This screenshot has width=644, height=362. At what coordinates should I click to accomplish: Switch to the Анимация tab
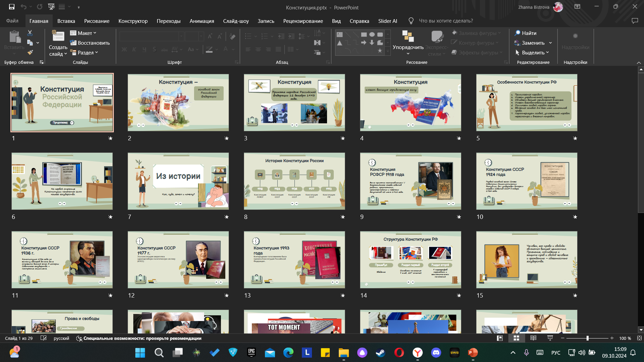[202, 21]
